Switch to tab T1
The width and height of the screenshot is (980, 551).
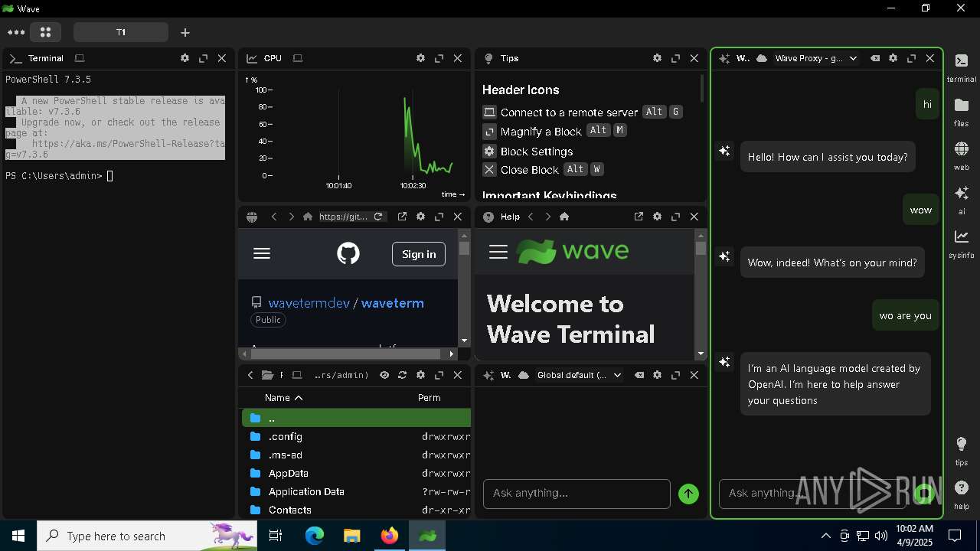coord(121,32)
